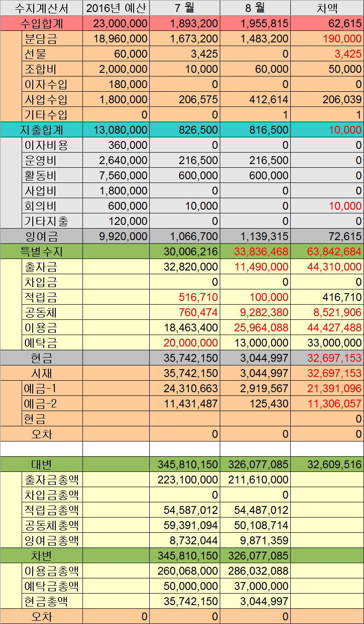The image size is (364, 624).
Task: Click the 수지계산서 header cell
Action: [41, 8]
